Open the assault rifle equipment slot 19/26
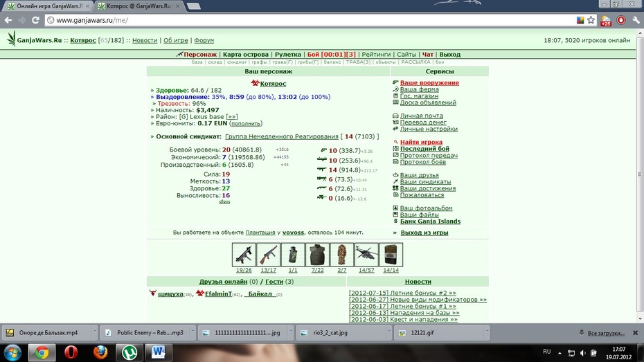644x362 pixels. tap(244, 255)
